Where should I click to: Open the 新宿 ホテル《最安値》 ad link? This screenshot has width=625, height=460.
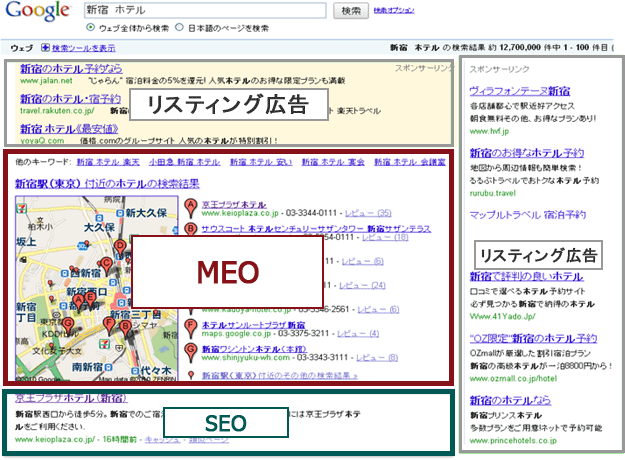[69, 129]
